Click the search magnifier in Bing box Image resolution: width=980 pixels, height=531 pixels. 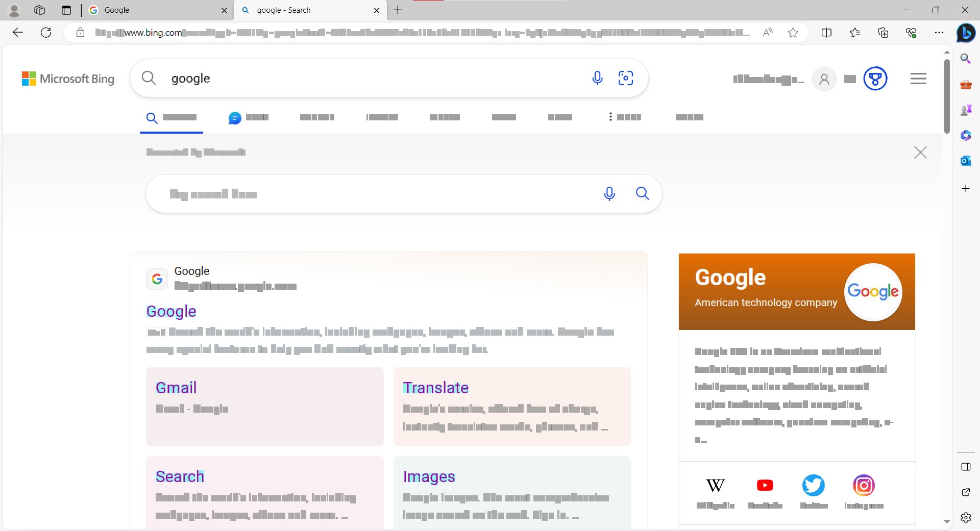point(149,78)
